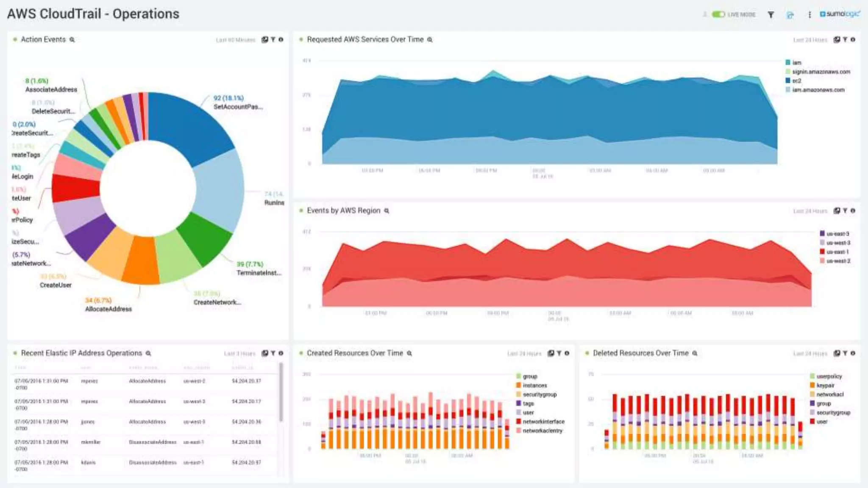This screenshot has width=868, height=488.
Task: Click the Sumo Logic logo
Action: [x=840, y=14]
